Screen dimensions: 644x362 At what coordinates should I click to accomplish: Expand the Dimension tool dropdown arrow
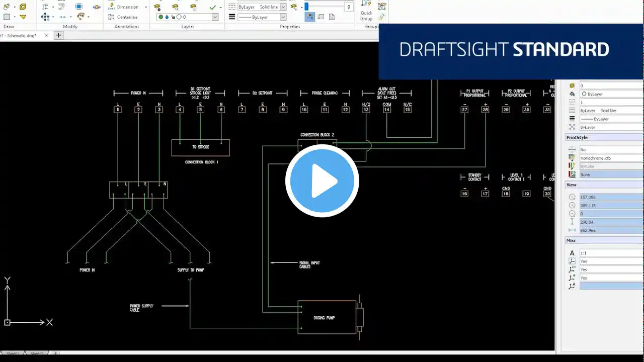click(x=146, y=7)
